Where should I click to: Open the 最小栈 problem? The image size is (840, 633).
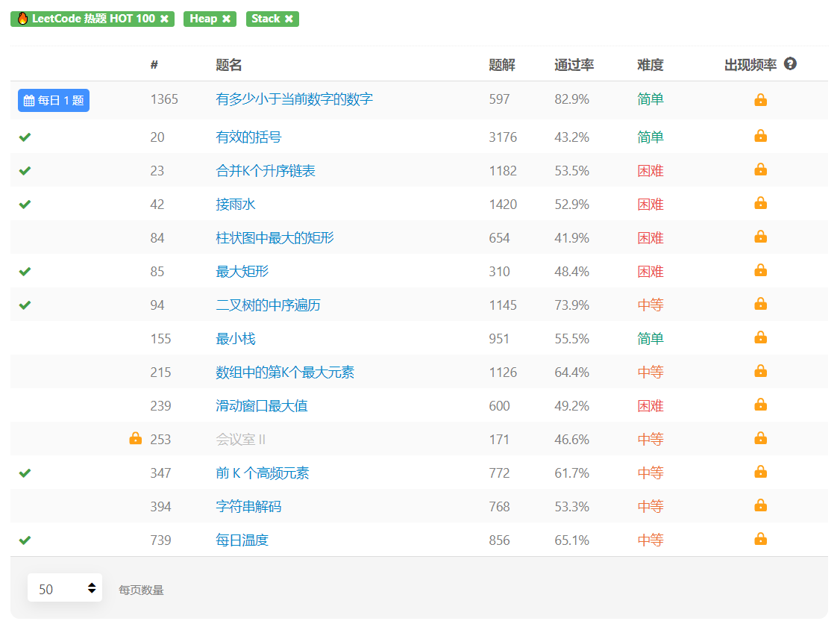coord(236,339)
